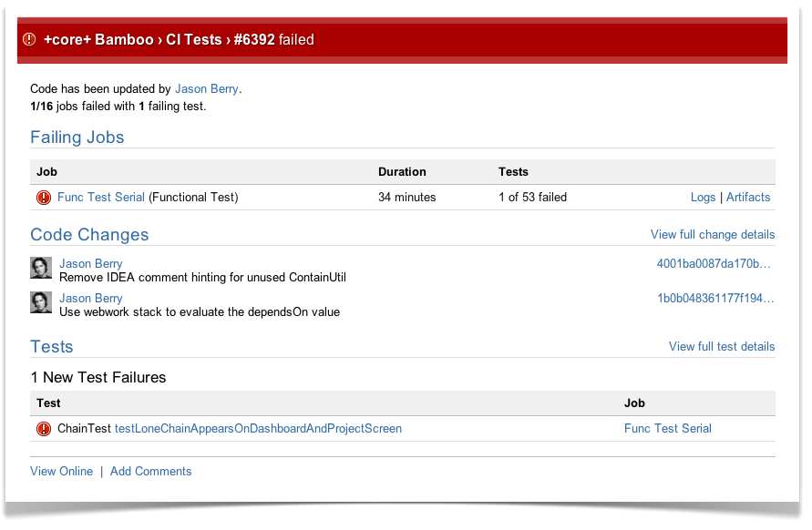Viewport: 812px width, 530px height.
Task: Open Failing Jobs heading
Action: point(77,138)
